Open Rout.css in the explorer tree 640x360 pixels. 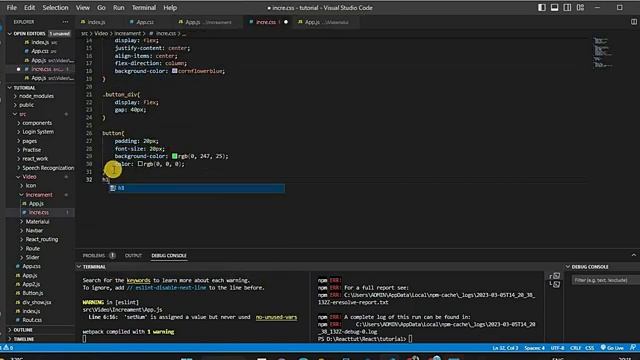(x=32, y=320)
